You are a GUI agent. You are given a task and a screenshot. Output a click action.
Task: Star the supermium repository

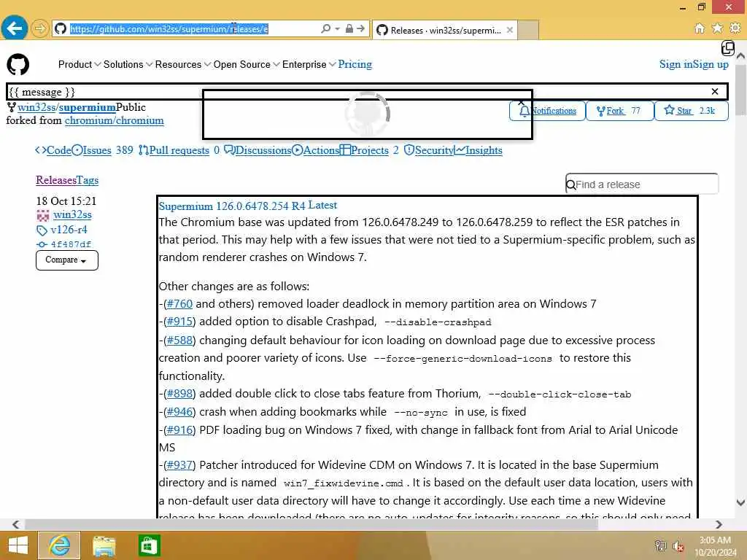692,111
